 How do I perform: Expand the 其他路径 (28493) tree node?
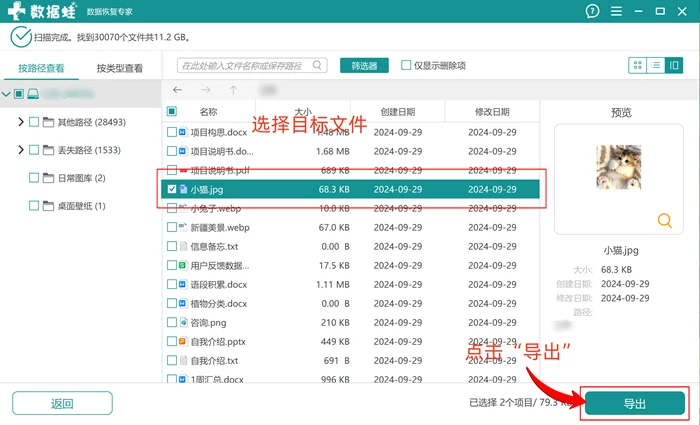click(x=21, y=122)
